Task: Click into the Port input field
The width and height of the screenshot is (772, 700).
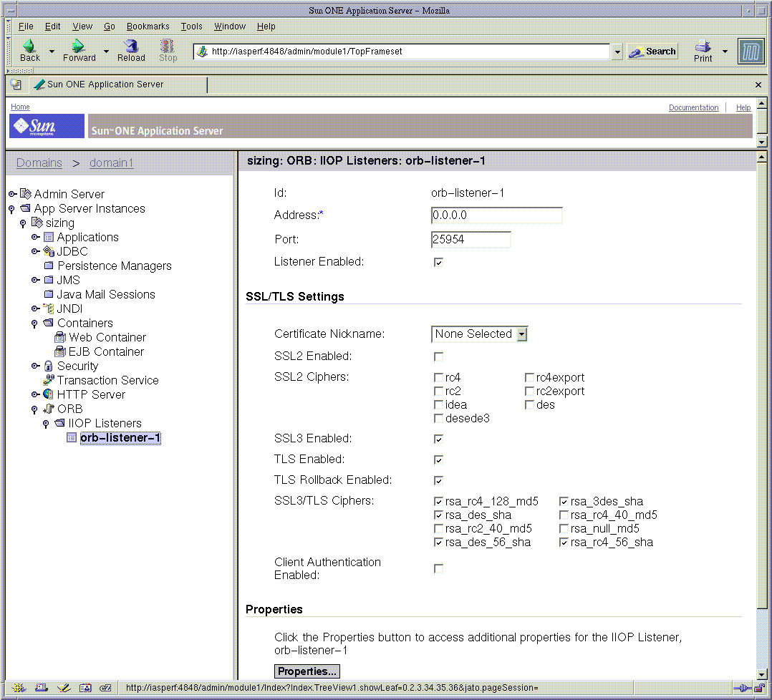Action: click(471, 240)
